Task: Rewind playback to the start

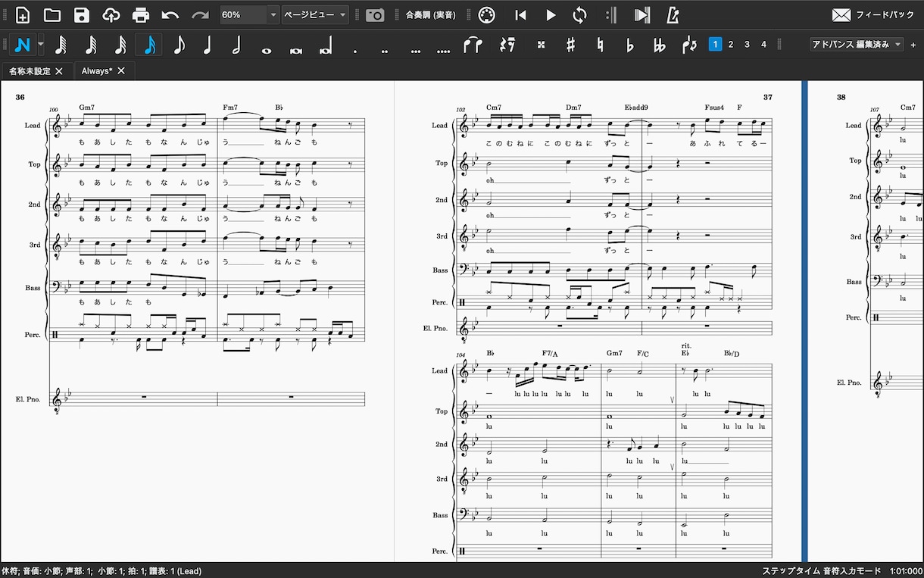Action: pos(520,15)
